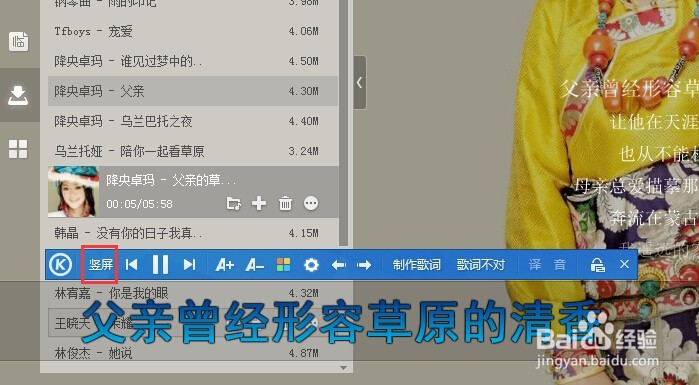This screenshot has height=385, width=699.
Task: Open the lyrics color scheme picker
Action: pos(284,265)
